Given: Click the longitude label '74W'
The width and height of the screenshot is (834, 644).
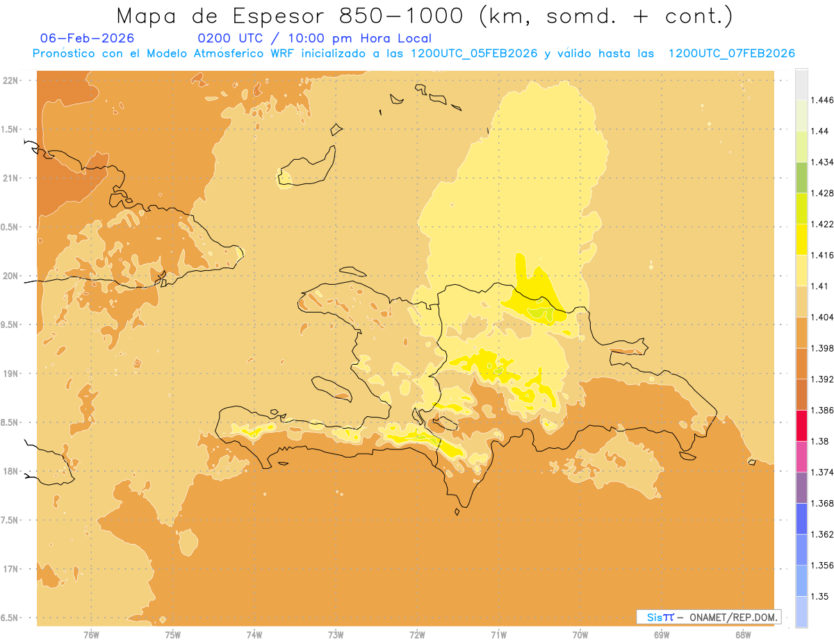Looking at the screenshot, I should [x=254, y=635].
